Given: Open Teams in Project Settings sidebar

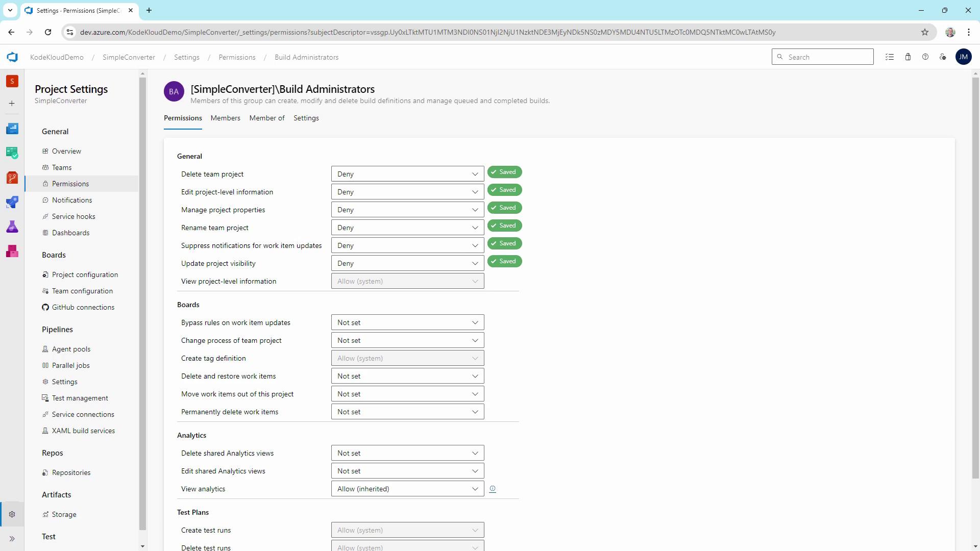Looking at the screenshot, I should pyautogui.click(x=62, y=167).
